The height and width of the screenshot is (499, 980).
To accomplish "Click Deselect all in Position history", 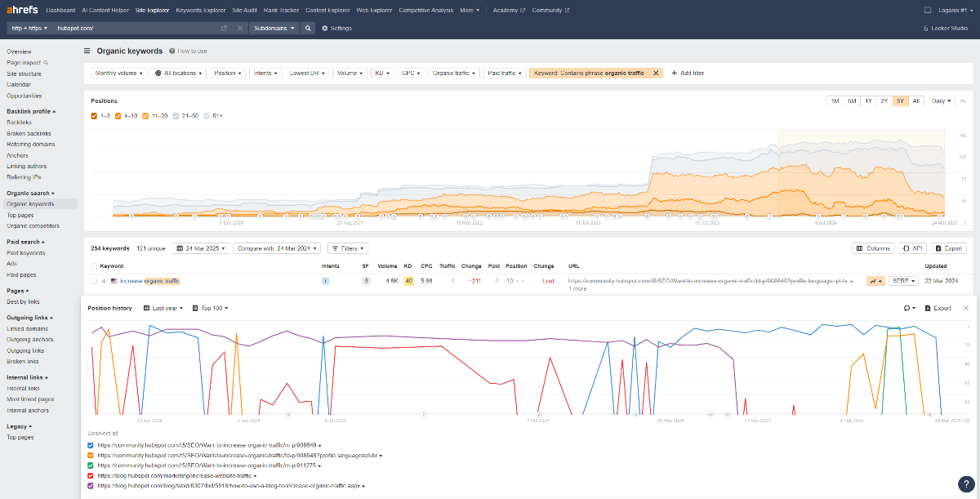I will [x=103, y=433].
